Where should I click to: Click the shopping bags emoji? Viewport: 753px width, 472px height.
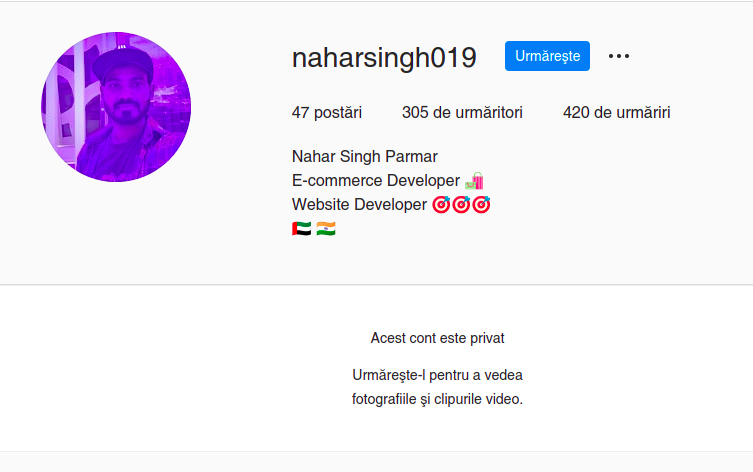[474, 181]
